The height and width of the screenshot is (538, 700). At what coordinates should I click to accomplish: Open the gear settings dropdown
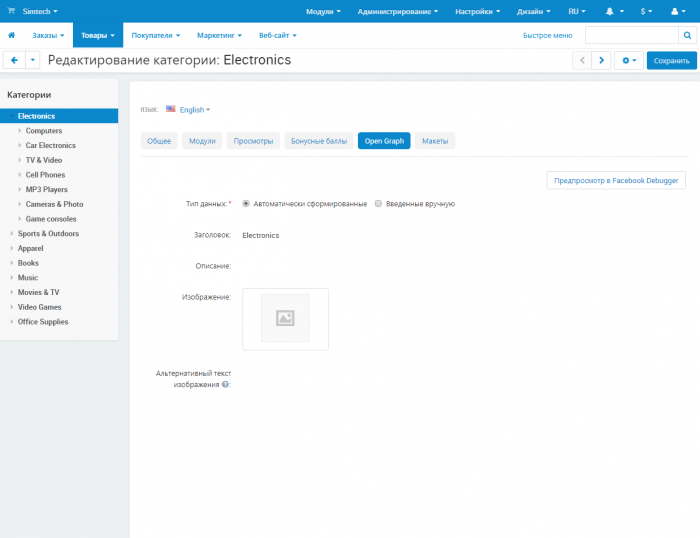[x=629, y=60]
